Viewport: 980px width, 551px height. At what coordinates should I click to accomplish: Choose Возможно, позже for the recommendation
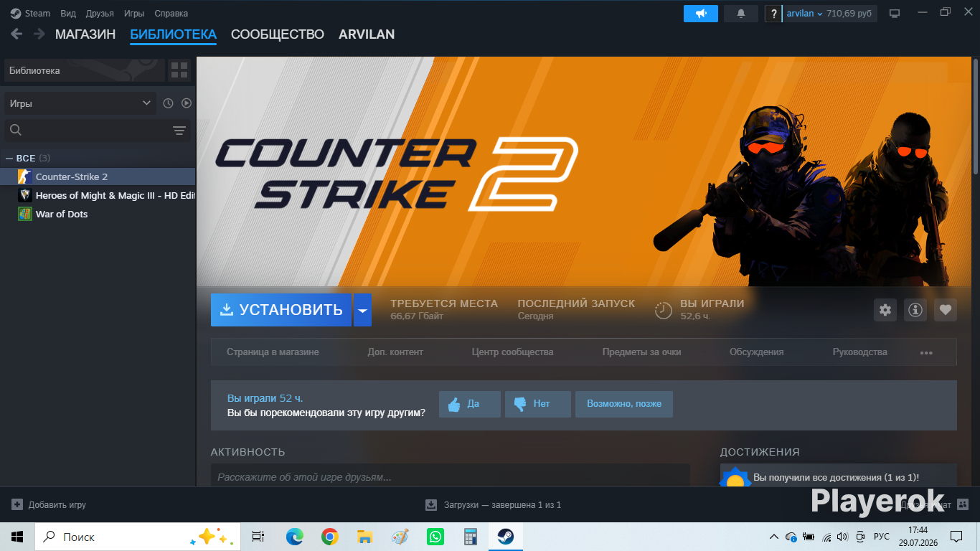[x=624, y=404]
